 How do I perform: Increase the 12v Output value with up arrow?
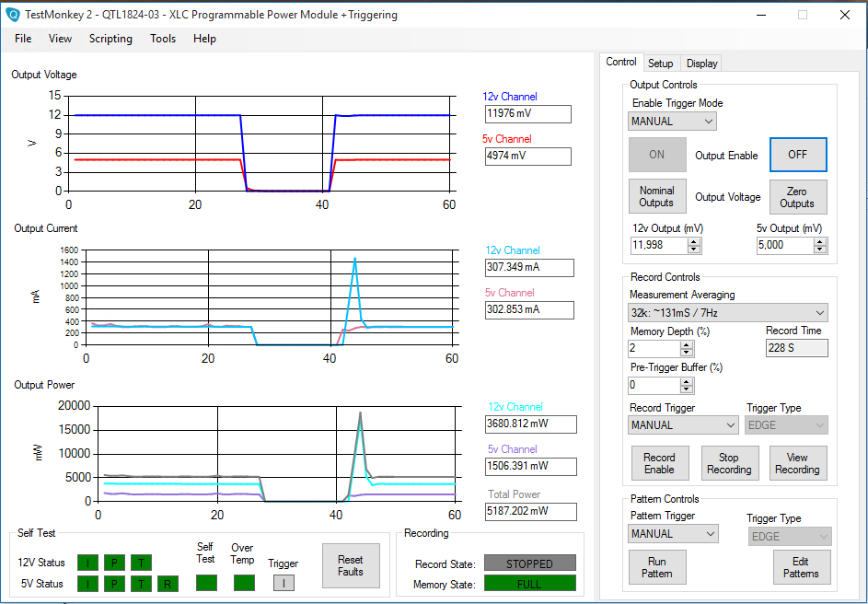(694, 241)
